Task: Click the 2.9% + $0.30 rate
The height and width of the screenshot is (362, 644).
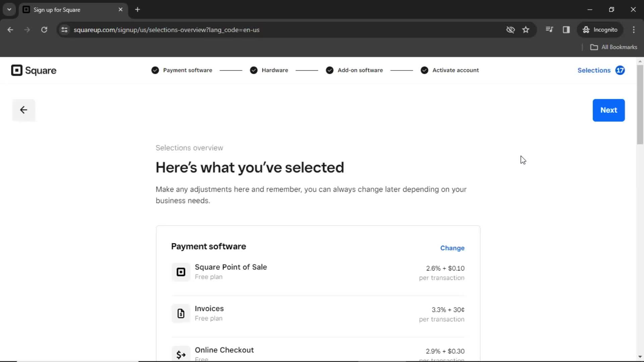Action: pyautogui.click(x=445, y=351)
